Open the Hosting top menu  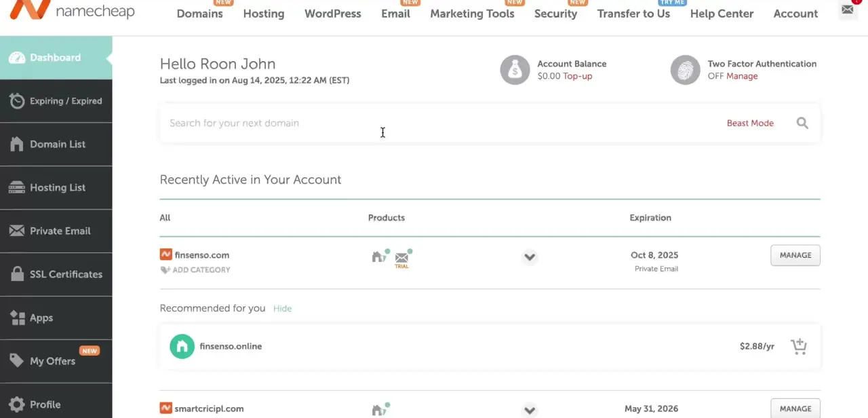coord(264,14)
